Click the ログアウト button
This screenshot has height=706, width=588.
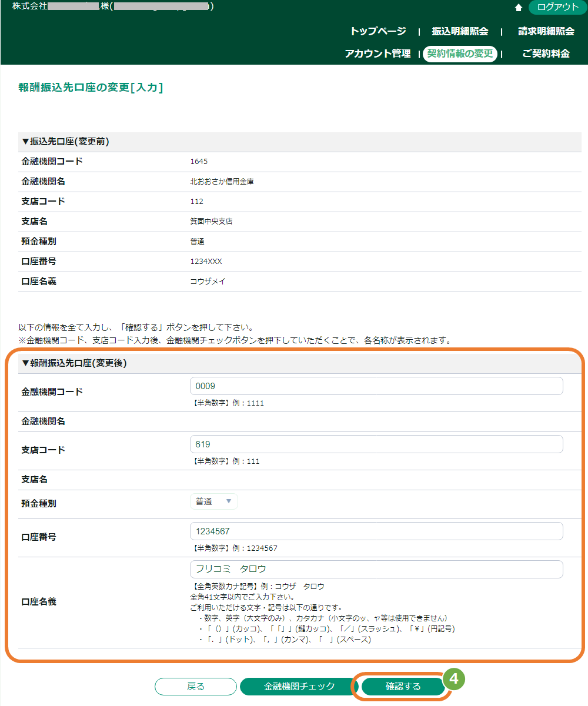point(558,7)
